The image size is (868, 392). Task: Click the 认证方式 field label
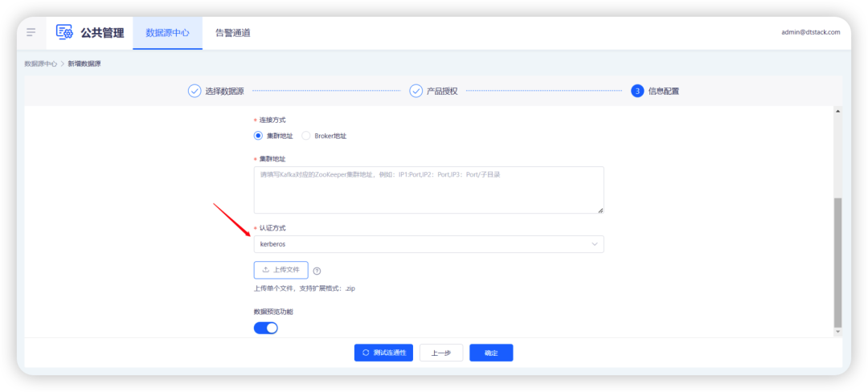[272, 228]
